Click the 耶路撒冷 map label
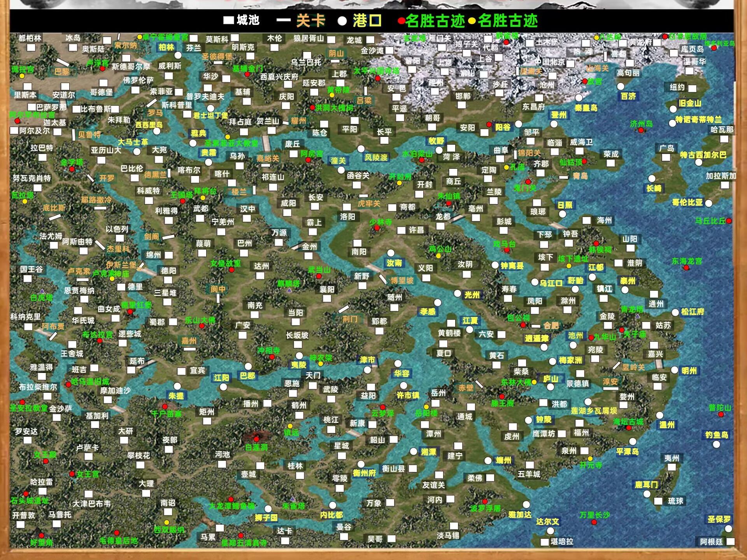747x560 pixels. coord(96,200)
